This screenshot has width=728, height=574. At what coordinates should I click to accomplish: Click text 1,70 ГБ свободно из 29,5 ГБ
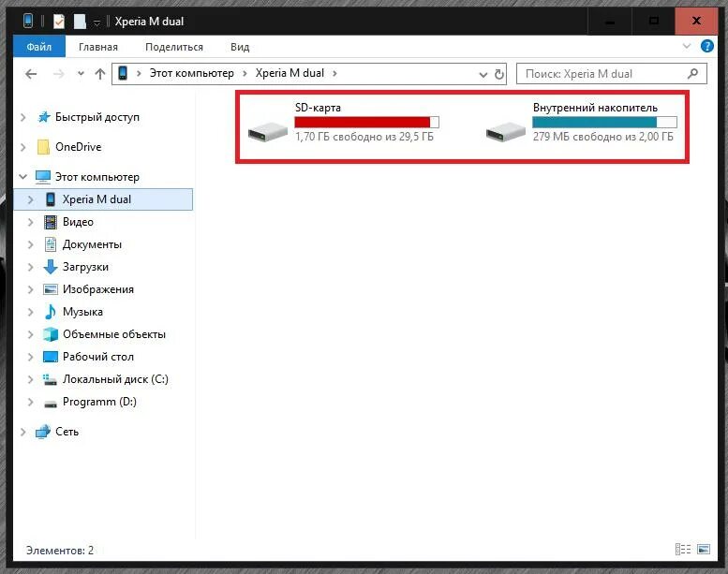[364, 137]
